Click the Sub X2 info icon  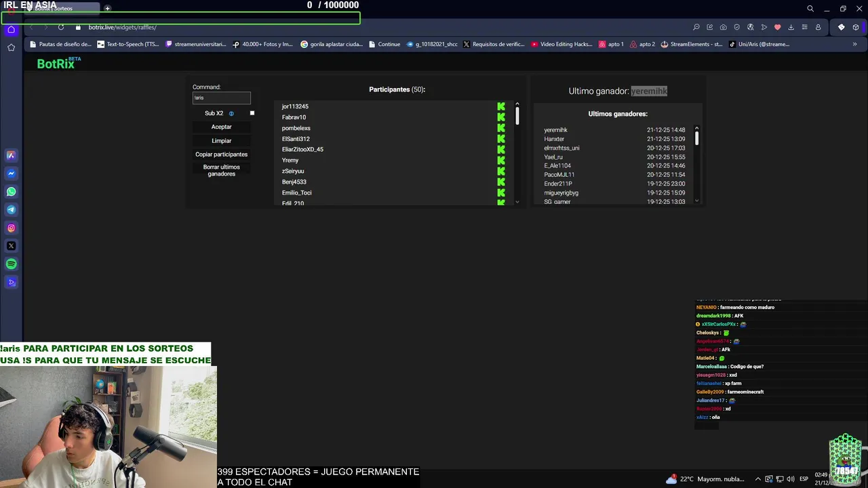[231, 113]
